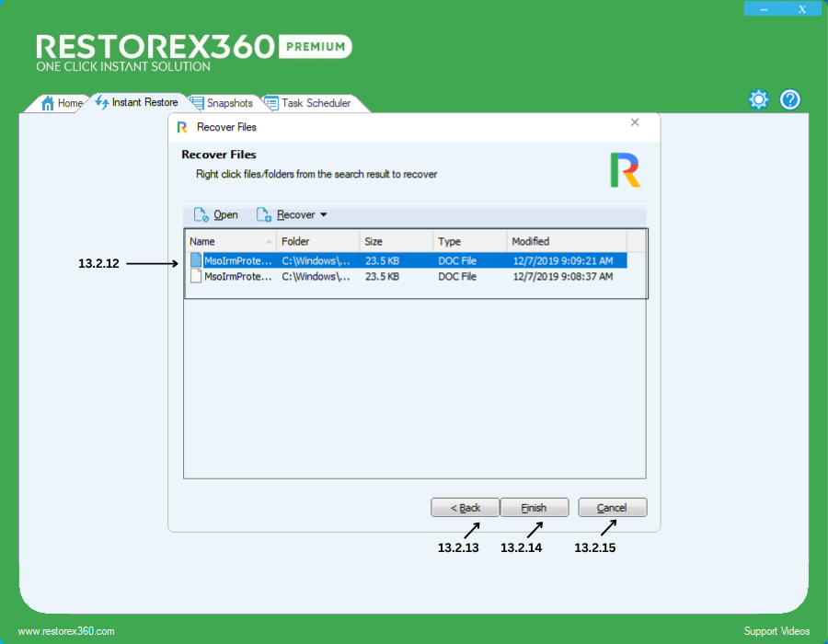828x644 pixels.
Task: Expand the Recover dropdown arrow
Action: coord(323,215)
